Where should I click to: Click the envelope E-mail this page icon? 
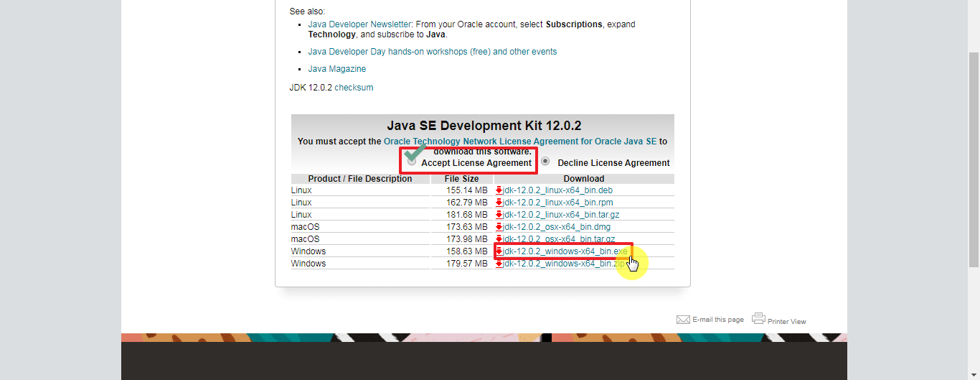(683, 320)
